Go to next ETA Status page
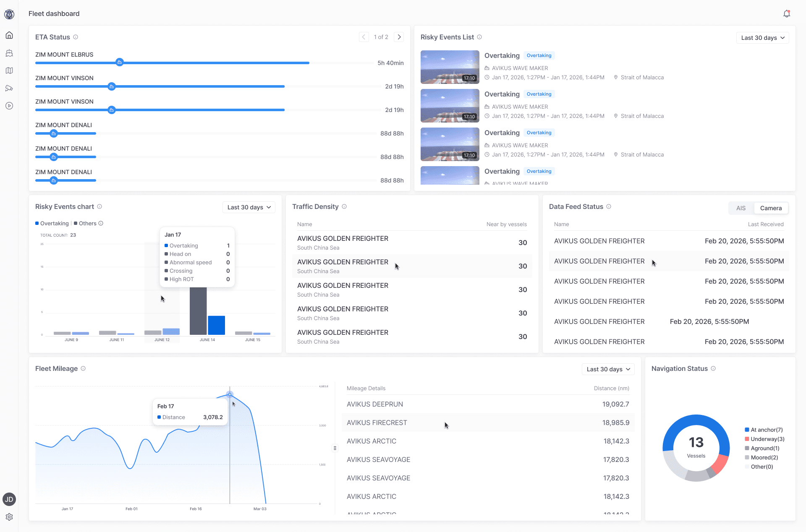806x532 pixels. (399, 37)
